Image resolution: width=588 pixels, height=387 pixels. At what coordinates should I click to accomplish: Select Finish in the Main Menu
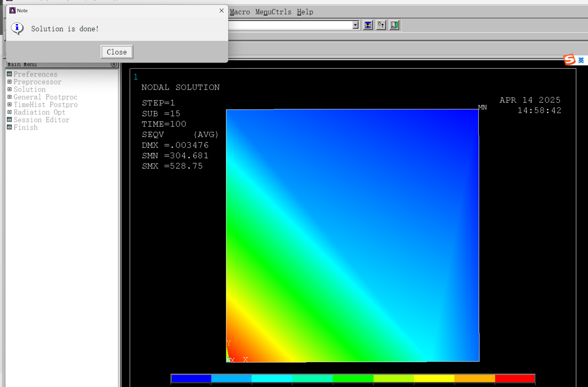pyautogui.click(x=25, y=127)
